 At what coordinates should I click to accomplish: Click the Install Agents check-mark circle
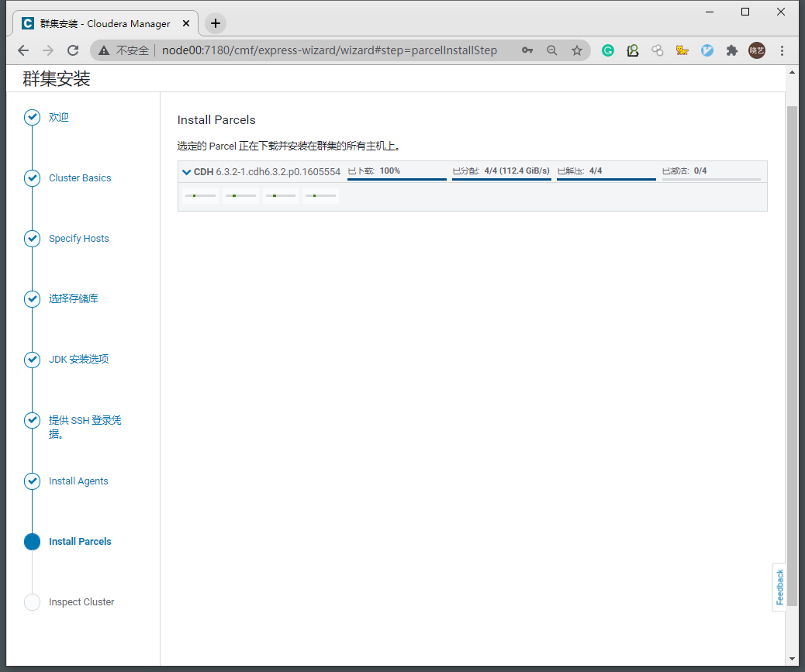click(x=33, y=481)
